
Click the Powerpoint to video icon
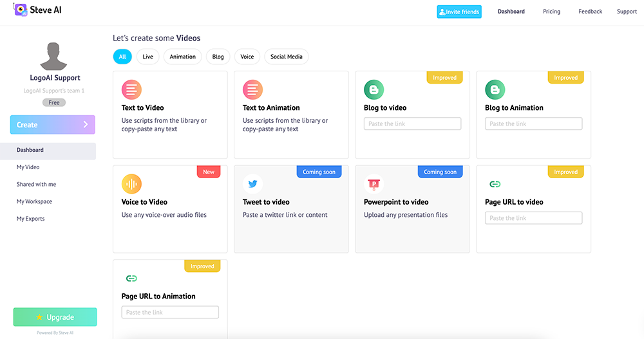[374, 184]
